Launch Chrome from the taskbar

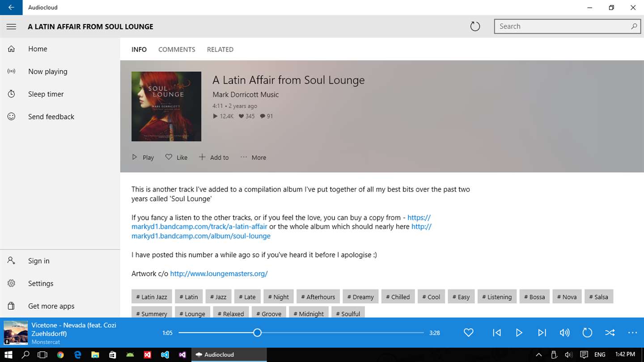click(60, 355)
